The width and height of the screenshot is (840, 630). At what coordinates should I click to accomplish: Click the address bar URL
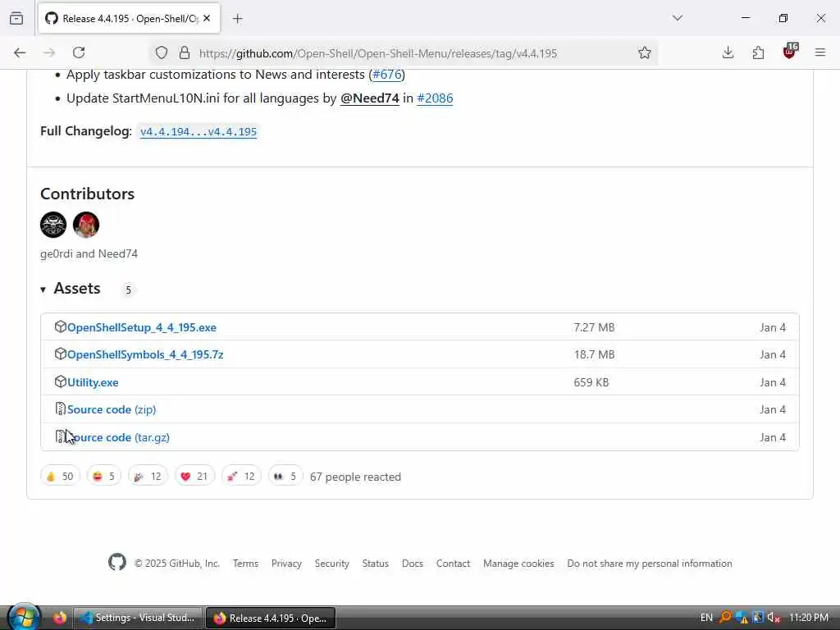[378, 53]
